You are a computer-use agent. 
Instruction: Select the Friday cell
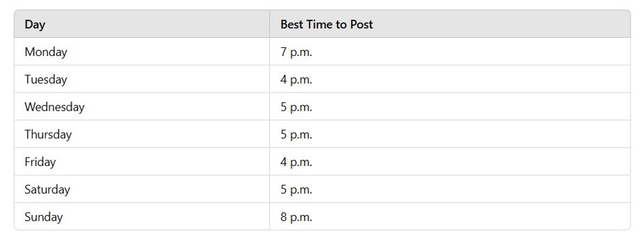click(142, 162)
